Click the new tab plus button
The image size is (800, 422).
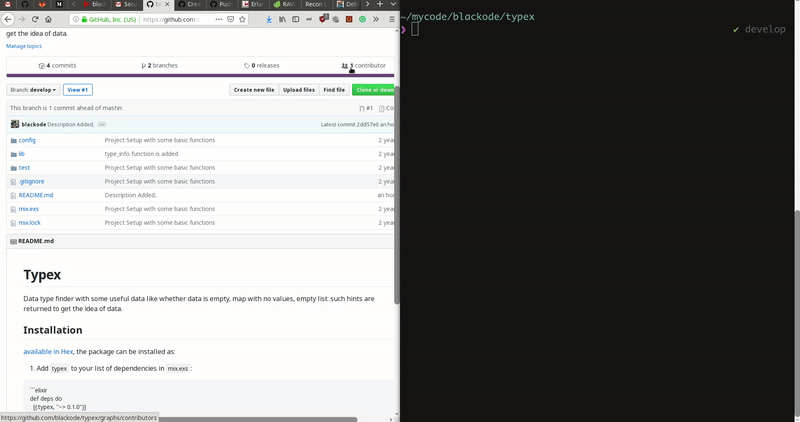tap(380, 4)
